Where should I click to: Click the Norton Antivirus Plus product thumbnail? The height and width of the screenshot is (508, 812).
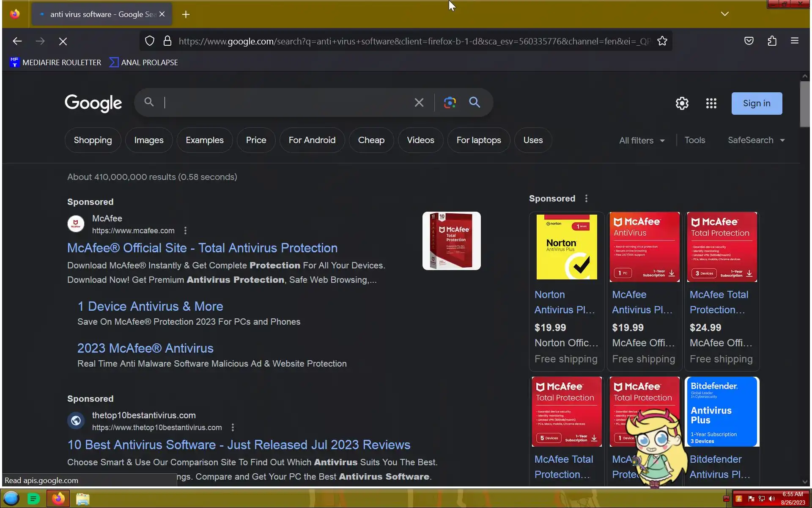566,247
